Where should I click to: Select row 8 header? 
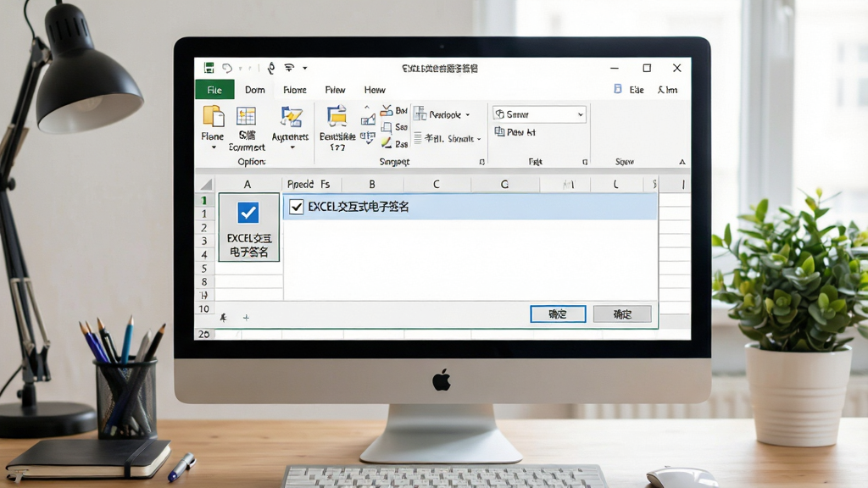(204, 282)
